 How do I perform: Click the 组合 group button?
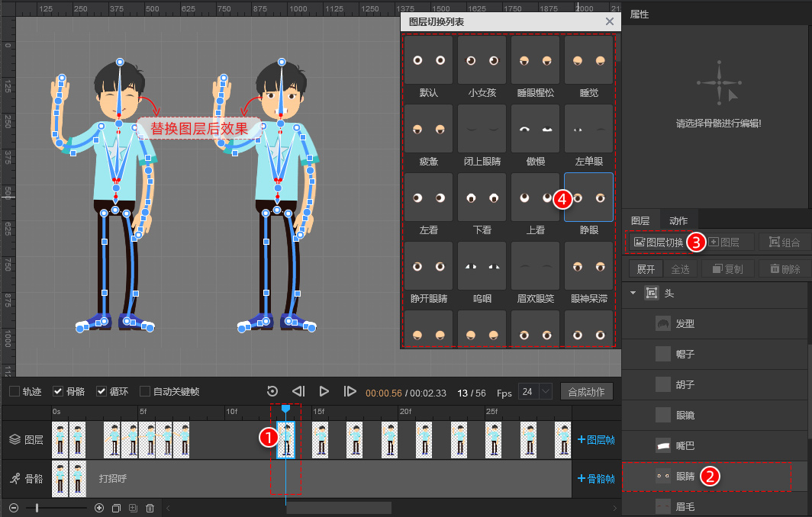click(785, 242)
